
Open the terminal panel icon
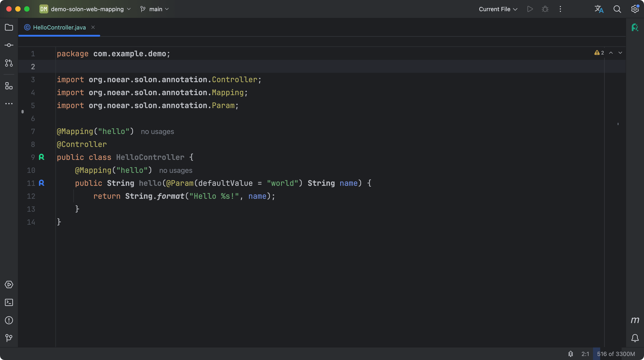[9, 303]
